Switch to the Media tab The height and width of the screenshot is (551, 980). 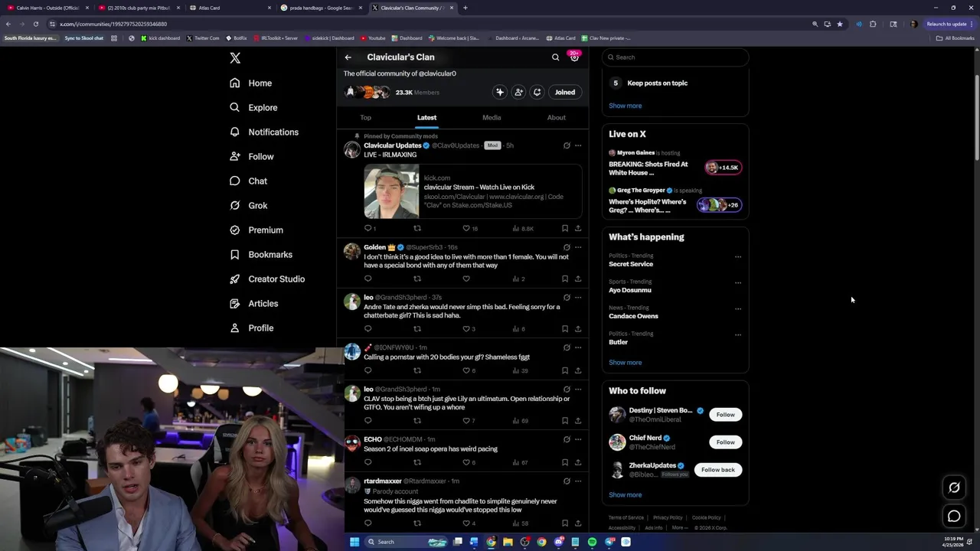pyautogui.click(x=492, y=118)
